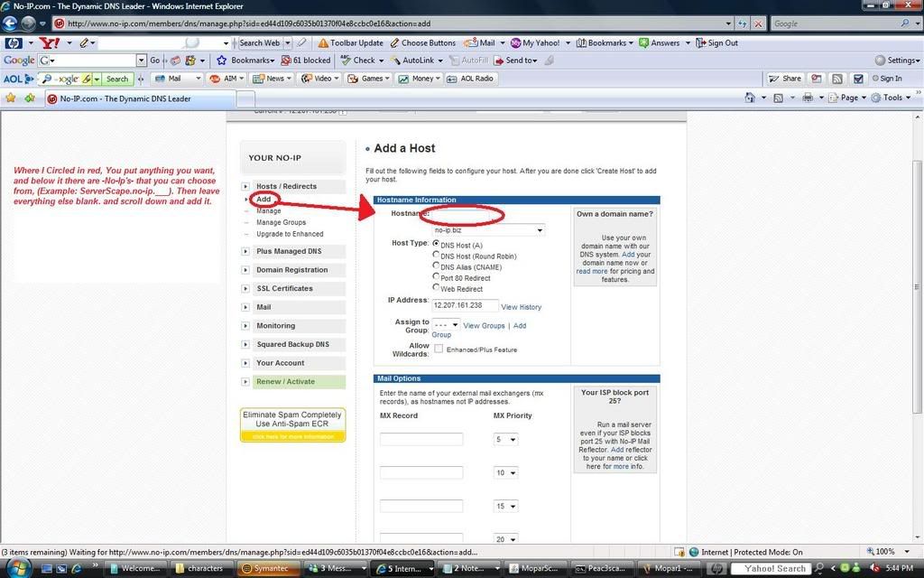Click the My Yahoo! toolbar icon
The height and width of the screenshot is (578, 924).
[x=515, y=43]
